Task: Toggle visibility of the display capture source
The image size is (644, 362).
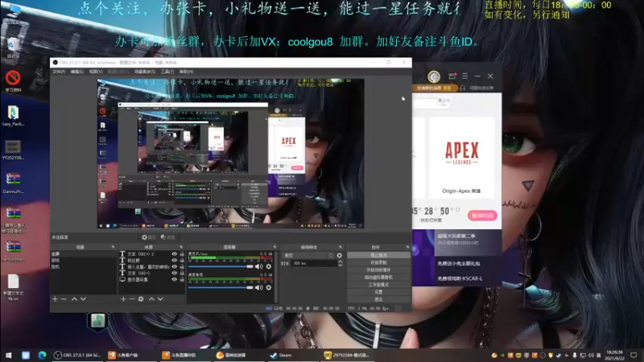Action: click(174, 279)
